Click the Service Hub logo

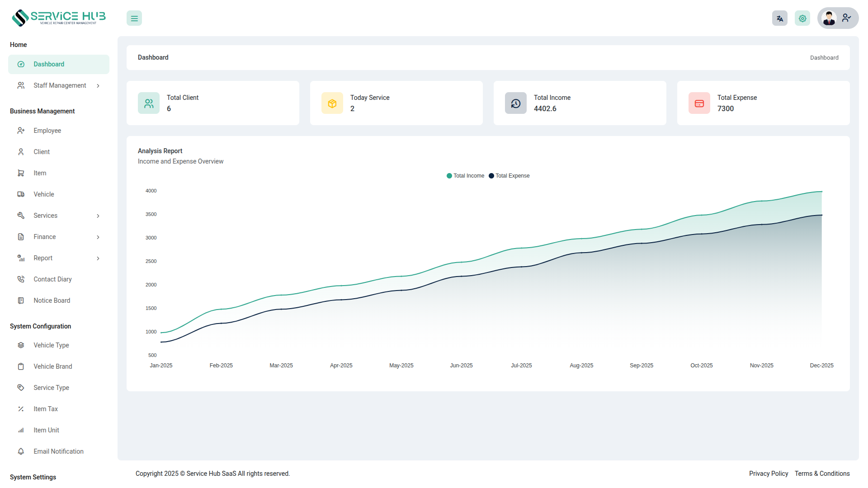tap(59, 18)
